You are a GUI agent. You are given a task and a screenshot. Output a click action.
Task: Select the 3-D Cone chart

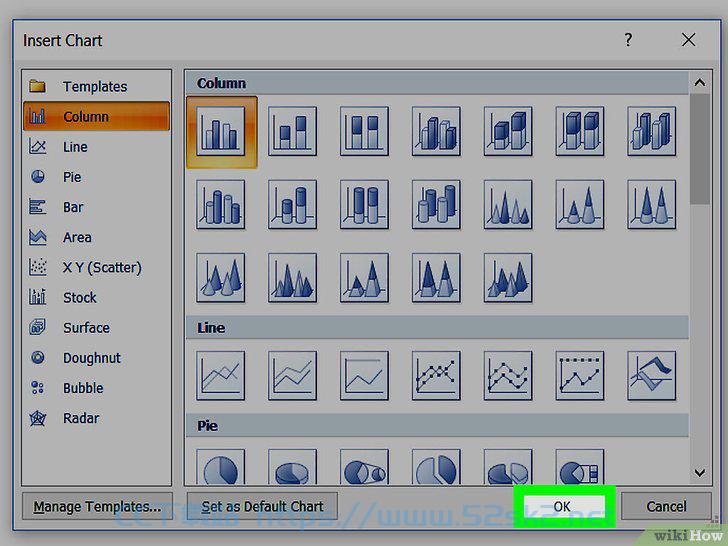tap(221, 278)
